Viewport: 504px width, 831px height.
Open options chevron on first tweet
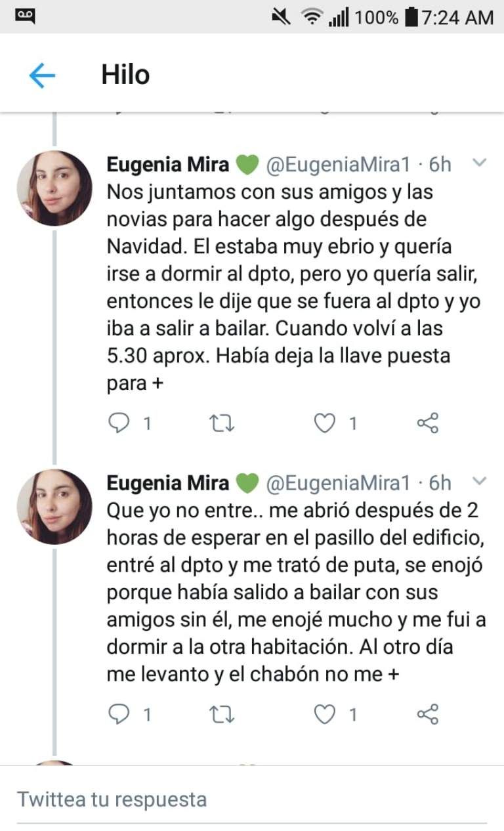480,163
